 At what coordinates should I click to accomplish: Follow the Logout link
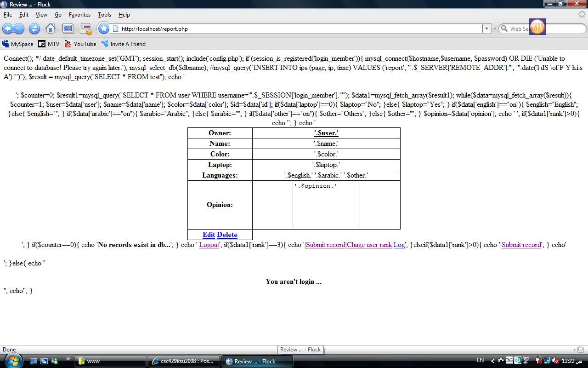coord(209,245)
